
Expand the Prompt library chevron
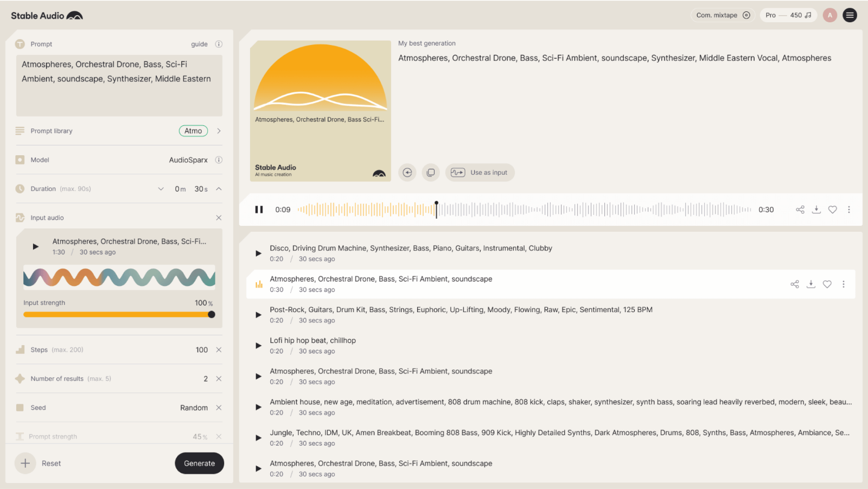pos(219,131)
